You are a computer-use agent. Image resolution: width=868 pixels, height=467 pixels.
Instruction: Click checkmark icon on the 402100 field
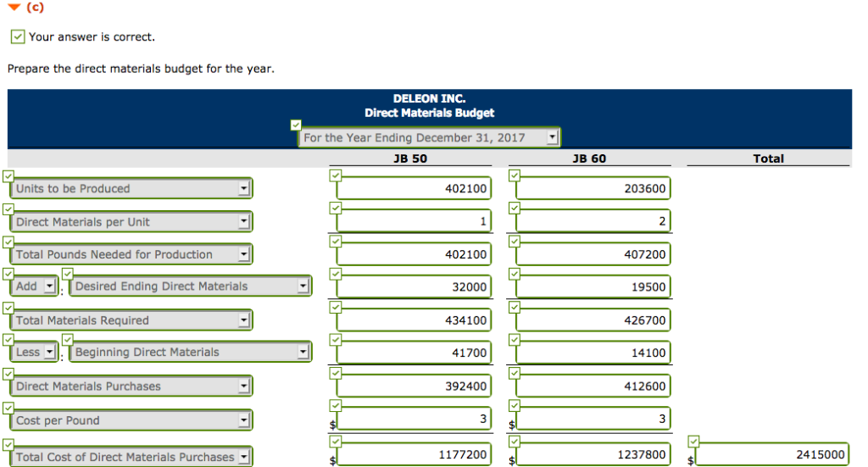click(336, 175)
